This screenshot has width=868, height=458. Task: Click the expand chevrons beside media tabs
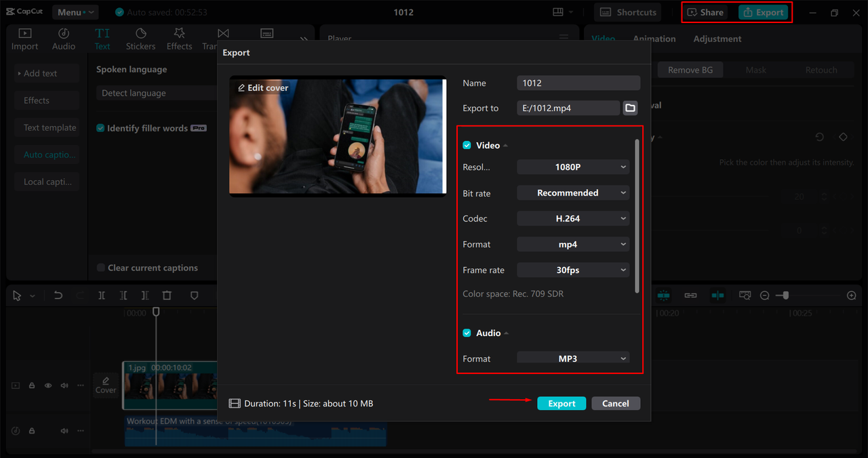(304, 39)
